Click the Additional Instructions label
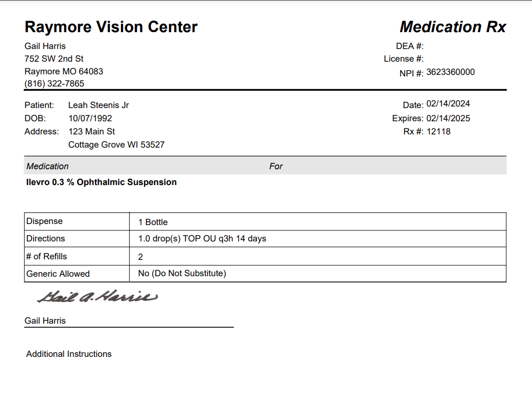The image size is (532, 398). click(69, 354)
